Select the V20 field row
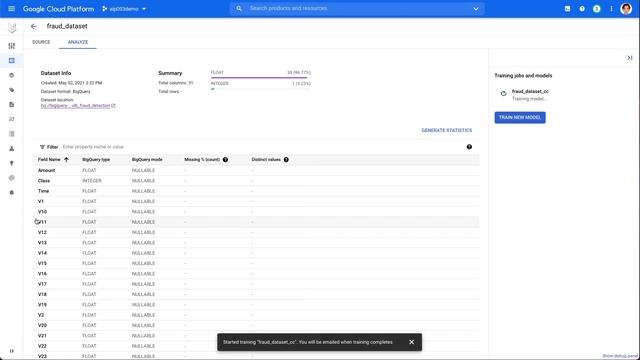 256,325
